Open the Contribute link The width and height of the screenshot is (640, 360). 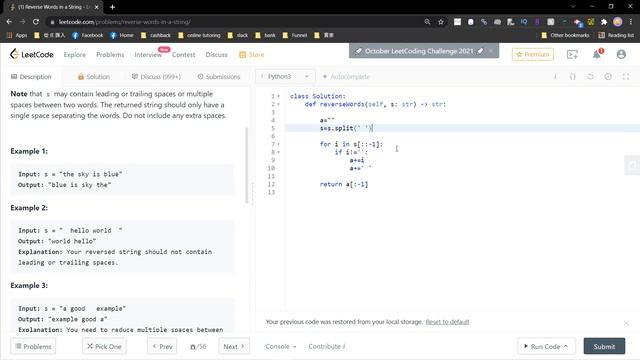click(x=327, y=347)
